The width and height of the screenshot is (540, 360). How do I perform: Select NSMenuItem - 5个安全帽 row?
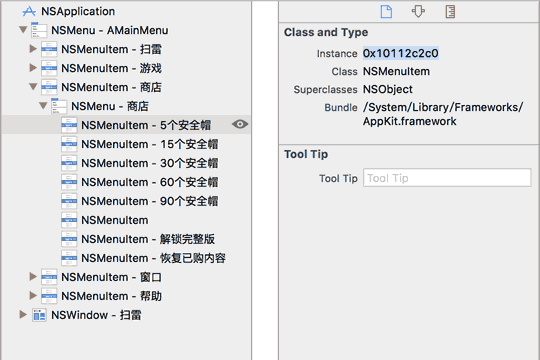click(x=125, y=125)
